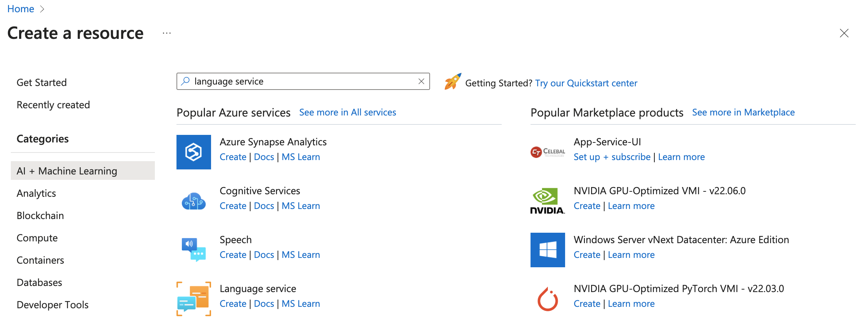
Task: Click the Speech title text
Action: pyautogui.click(x=236, y=240)
